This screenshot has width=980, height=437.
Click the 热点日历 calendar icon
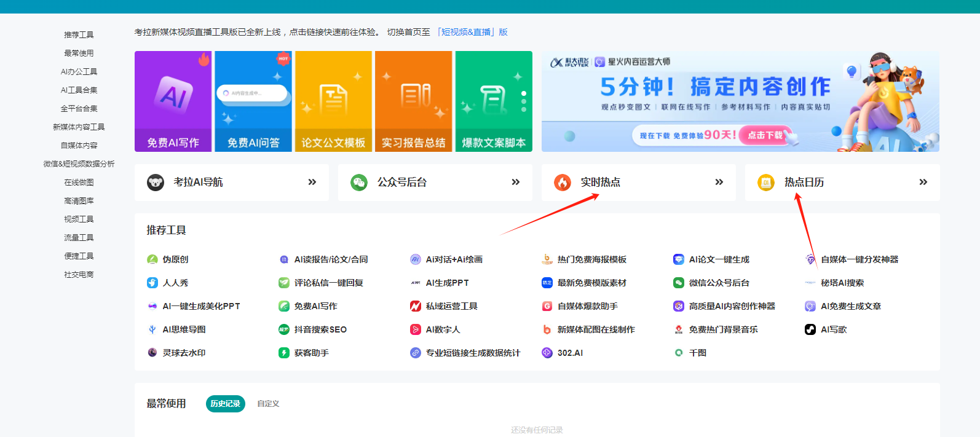(766, 183)
